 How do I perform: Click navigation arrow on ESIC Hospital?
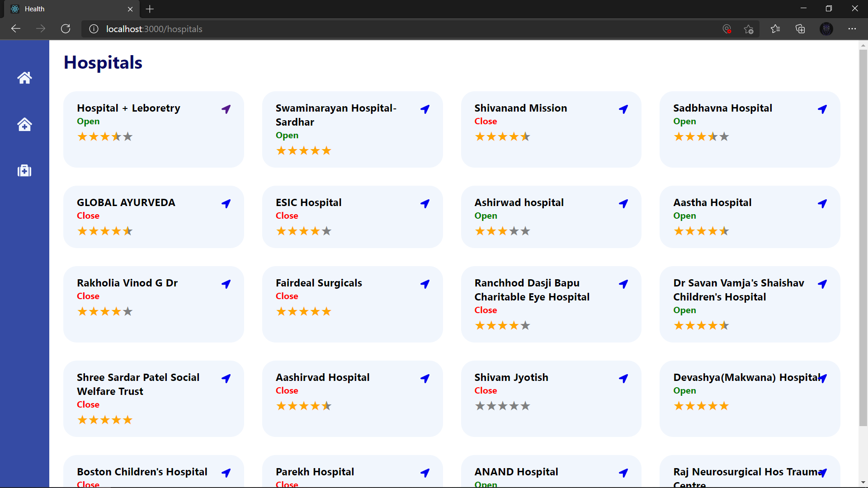click(x=425, y=203)
